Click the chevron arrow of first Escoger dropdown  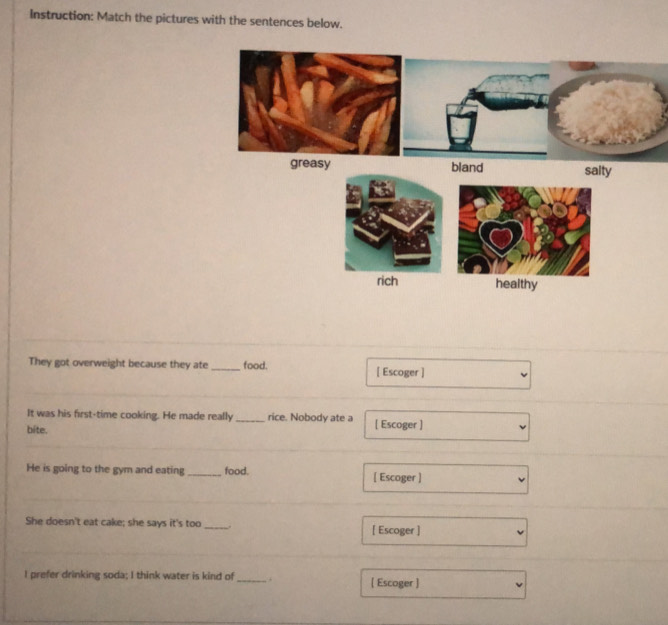[524, 375]
